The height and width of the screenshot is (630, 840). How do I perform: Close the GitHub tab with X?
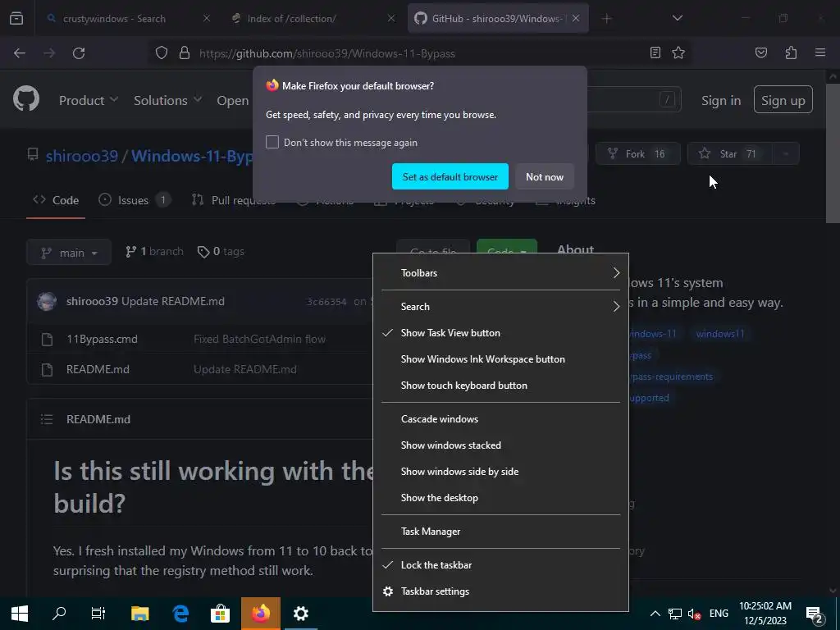(x=576, y=18)
